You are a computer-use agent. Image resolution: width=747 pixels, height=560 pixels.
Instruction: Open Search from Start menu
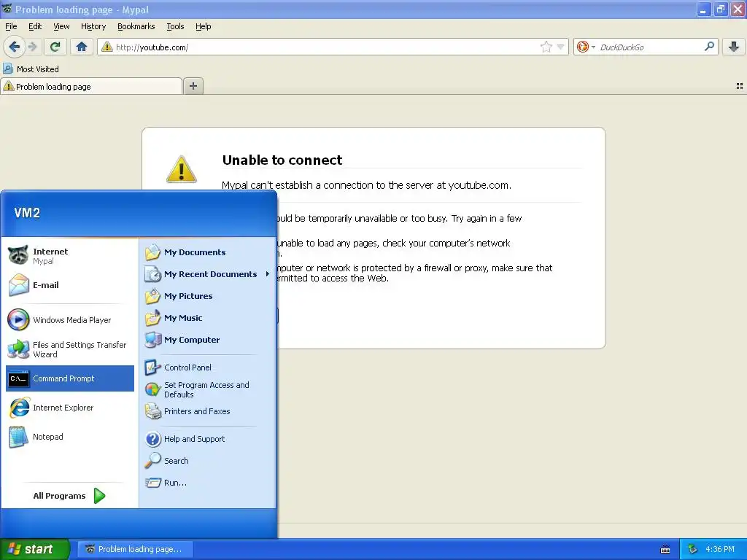pyautogui.click(x=208, y=461)
